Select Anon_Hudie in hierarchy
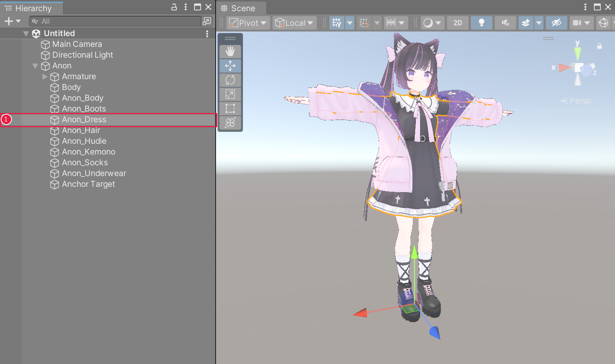615x364 pixels. (84, 141)
